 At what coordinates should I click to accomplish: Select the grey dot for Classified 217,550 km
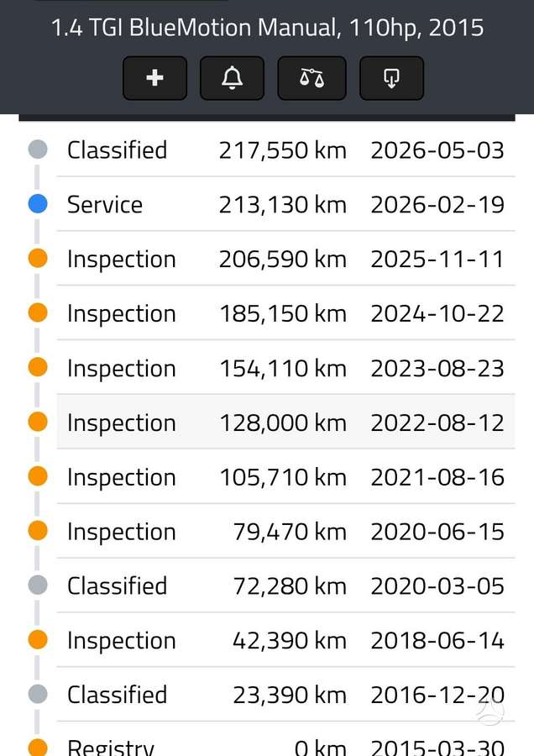tap(38, 150)
